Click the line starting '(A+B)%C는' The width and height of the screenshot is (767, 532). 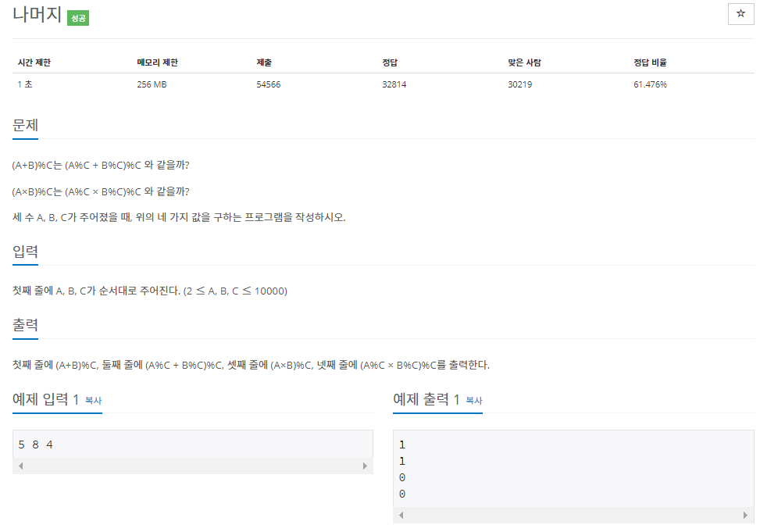101,166
